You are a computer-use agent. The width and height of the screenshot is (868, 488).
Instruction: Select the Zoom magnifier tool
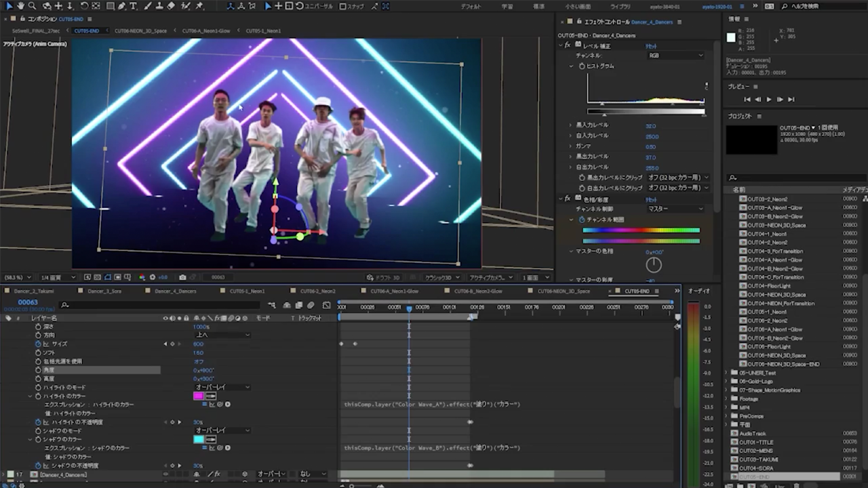point(33,6)
